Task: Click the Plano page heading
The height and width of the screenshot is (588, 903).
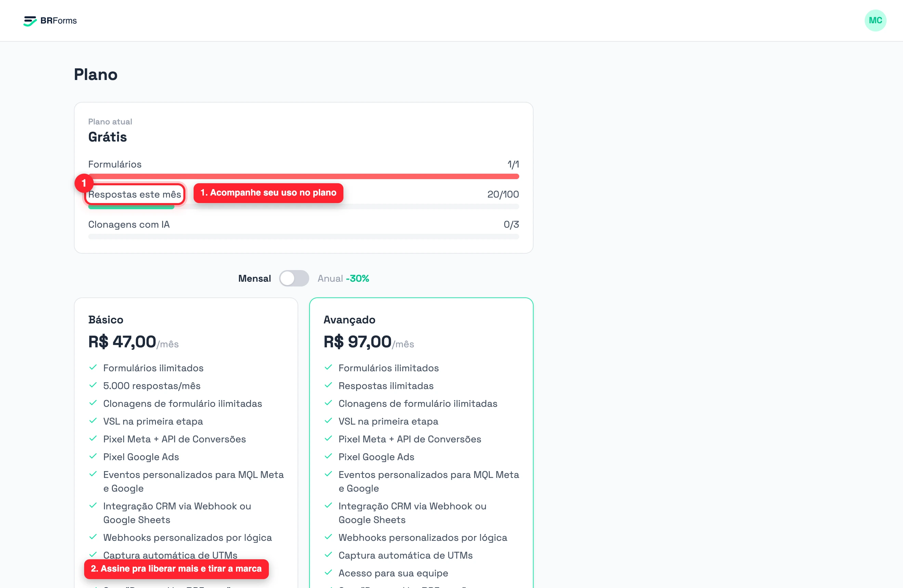Action: coord(96,74)
